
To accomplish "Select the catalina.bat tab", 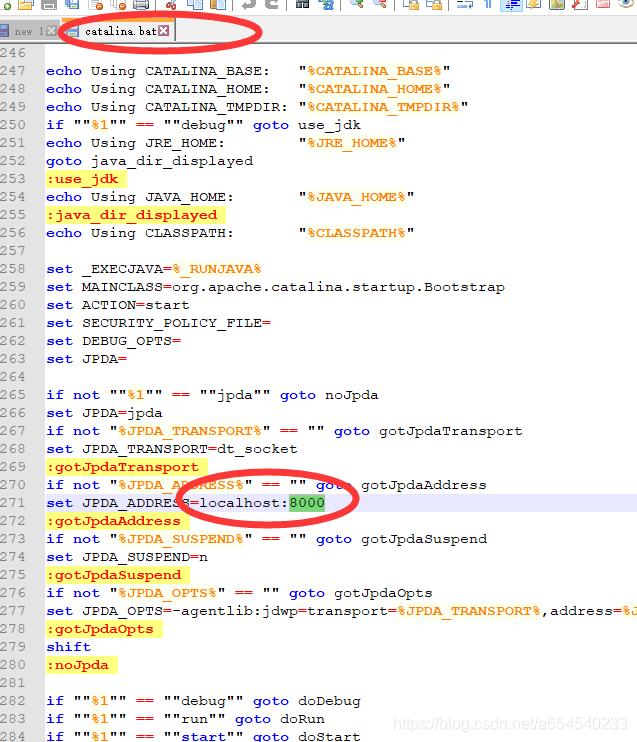I will 120,31.
